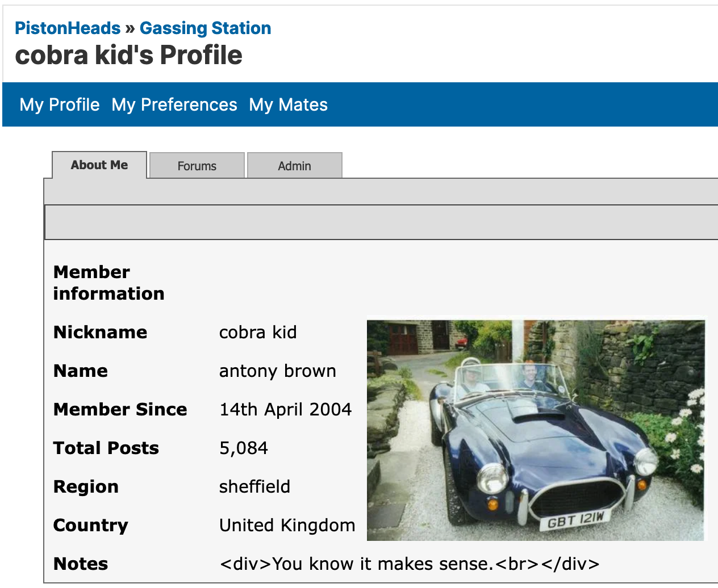The width and height of the screenshot is (718, 588).
Task: Click the region value "sheffield"
Action: (x=254, y=486)
